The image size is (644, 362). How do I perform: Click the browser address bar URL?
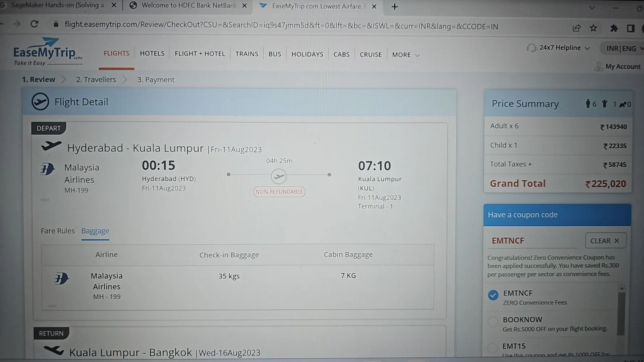(281, 26)
